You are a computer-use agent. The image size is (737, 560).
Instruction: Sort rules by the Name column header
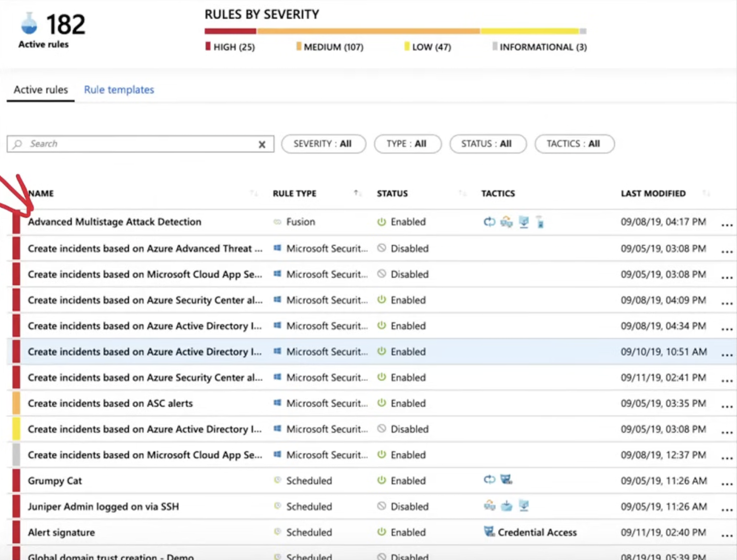pyautogui.click(x=41, y=193)
